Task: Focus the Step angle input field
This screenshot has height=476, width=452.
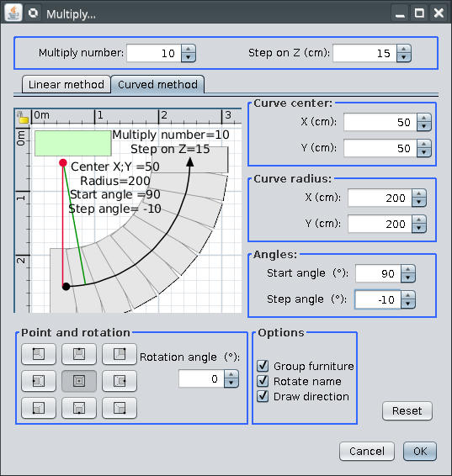Action: pyautogui.click(x=378, y=299)
